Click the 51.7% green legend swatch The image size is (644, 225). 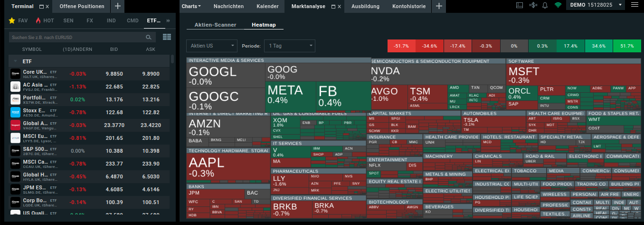coord(627,46)
